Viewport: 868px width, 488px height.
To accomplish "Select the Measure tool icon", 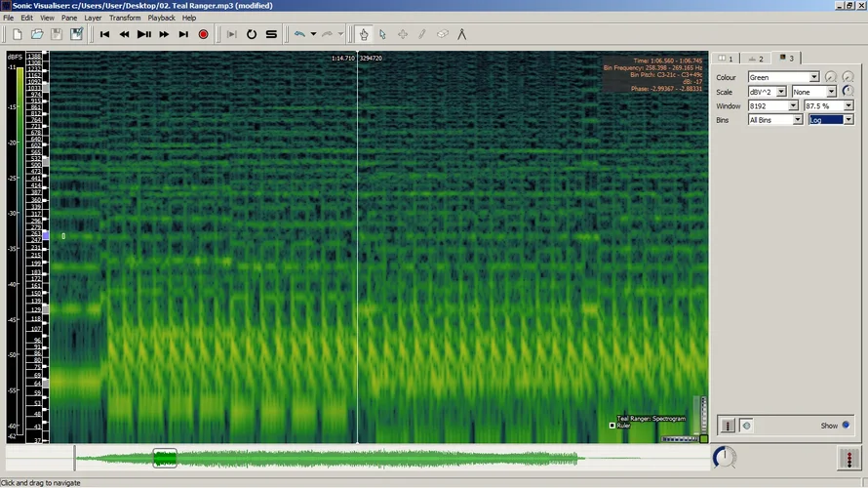I will point(461,34).
